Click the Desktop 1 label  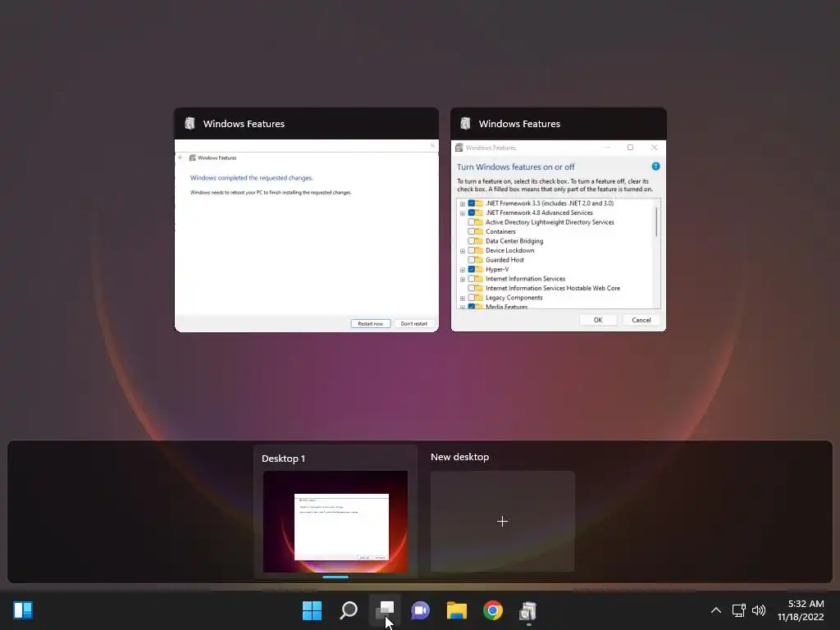(x=283, y=459)
